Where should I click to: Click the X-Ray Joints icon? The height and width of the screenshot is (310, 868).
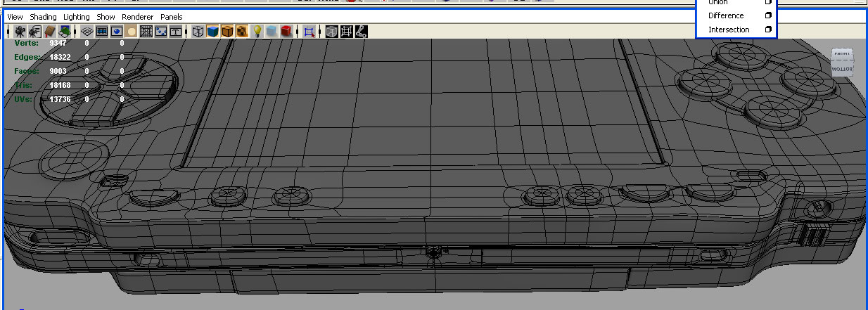pyautogui.click(x=361, y=32)
